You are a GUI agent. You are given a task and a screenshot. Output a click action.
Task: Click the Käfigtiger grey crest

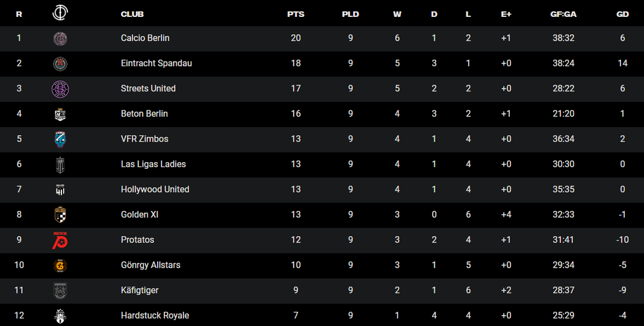pos(60,290)
